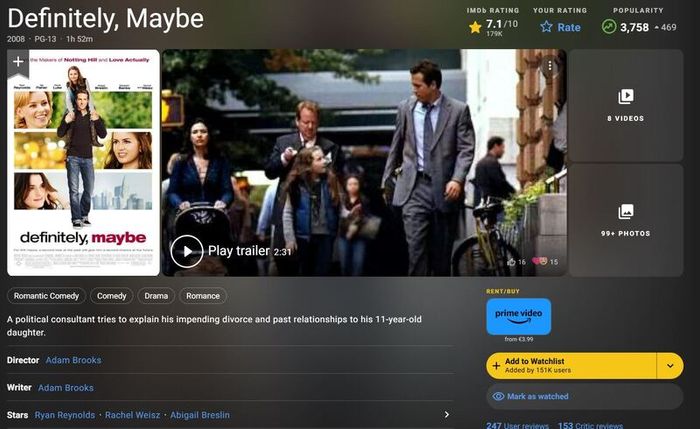Select the Romance genre chip
Viewport: 700px width, 429px height.
pyautogui.click(x=203, y=296)
